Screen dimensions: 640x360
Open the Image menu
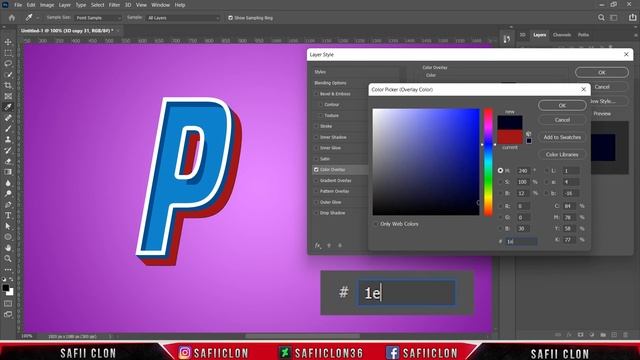click(x=47, y=5)
